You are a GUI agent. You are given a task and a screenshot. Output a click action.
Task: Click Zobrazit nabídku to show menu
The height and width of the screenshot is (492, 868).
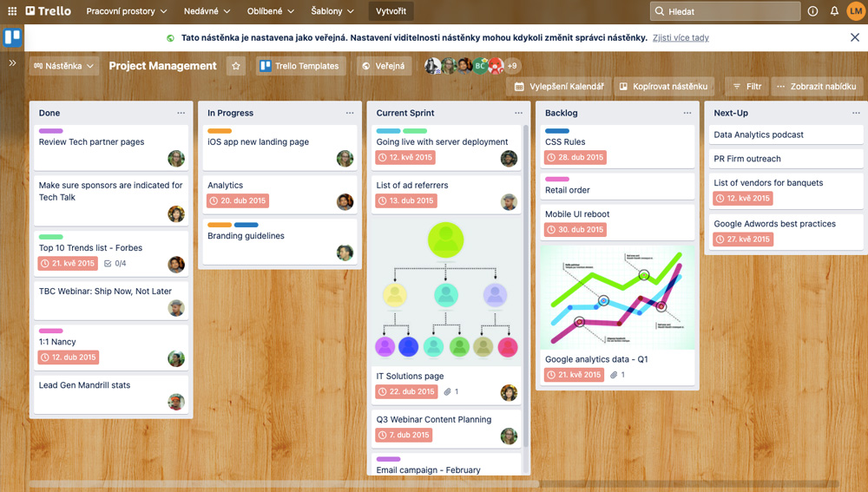coord(817,86)
